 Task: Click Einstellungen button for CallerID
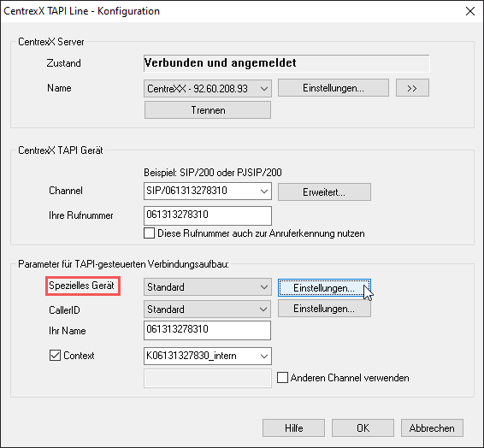(324, 309)
